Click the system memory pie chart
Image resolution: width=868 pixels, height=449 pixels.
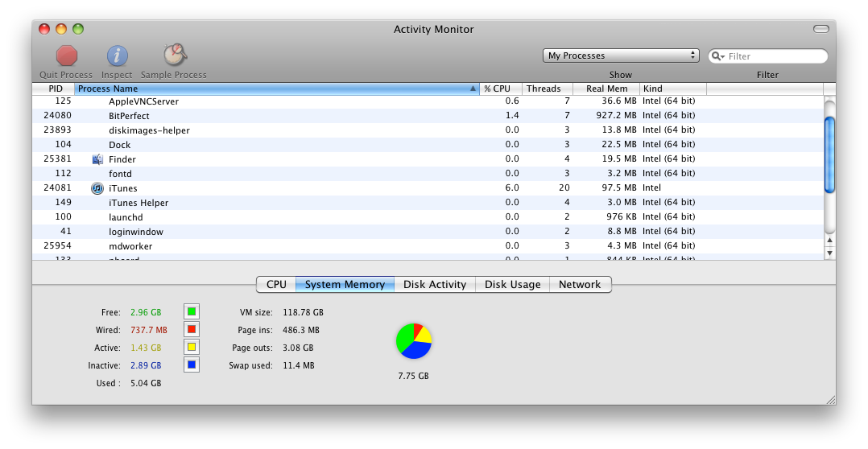(414, 341)
